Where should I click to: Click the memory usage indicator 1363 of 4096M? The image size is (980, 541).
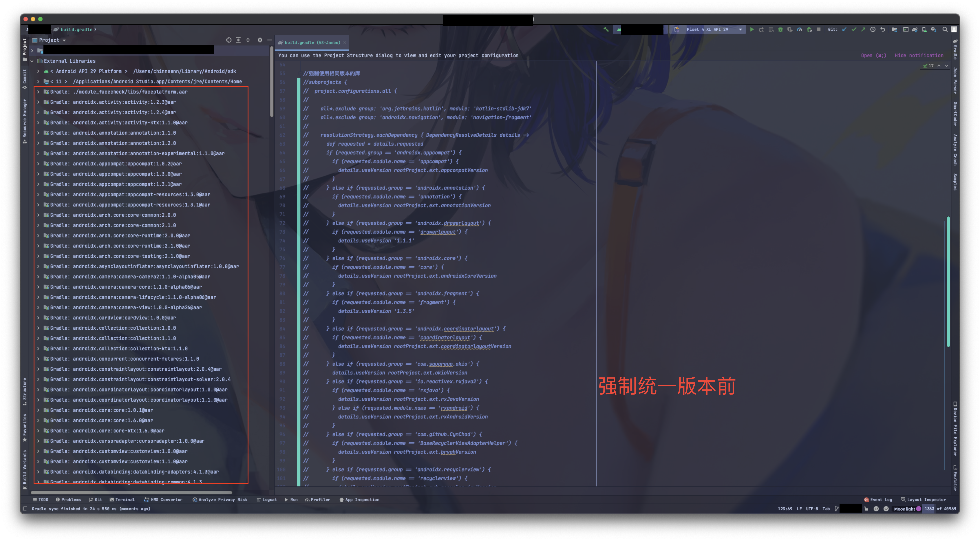tap(940, 509)
